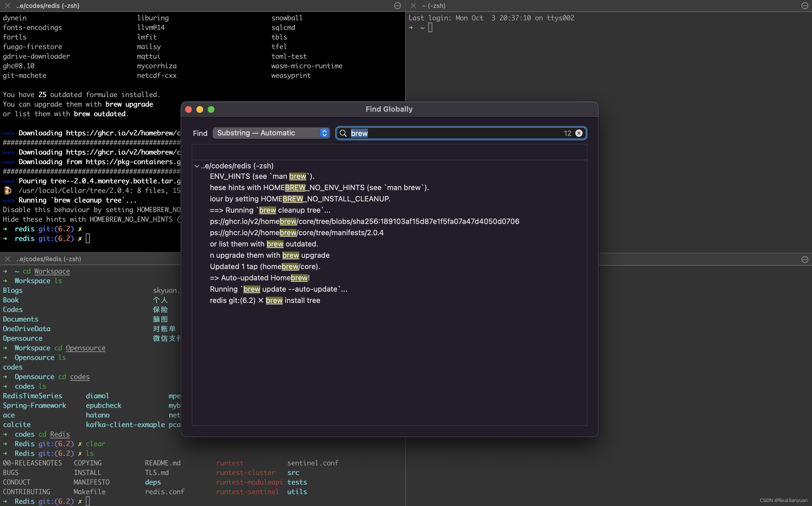Close the Find Globally window

(188, 109)
